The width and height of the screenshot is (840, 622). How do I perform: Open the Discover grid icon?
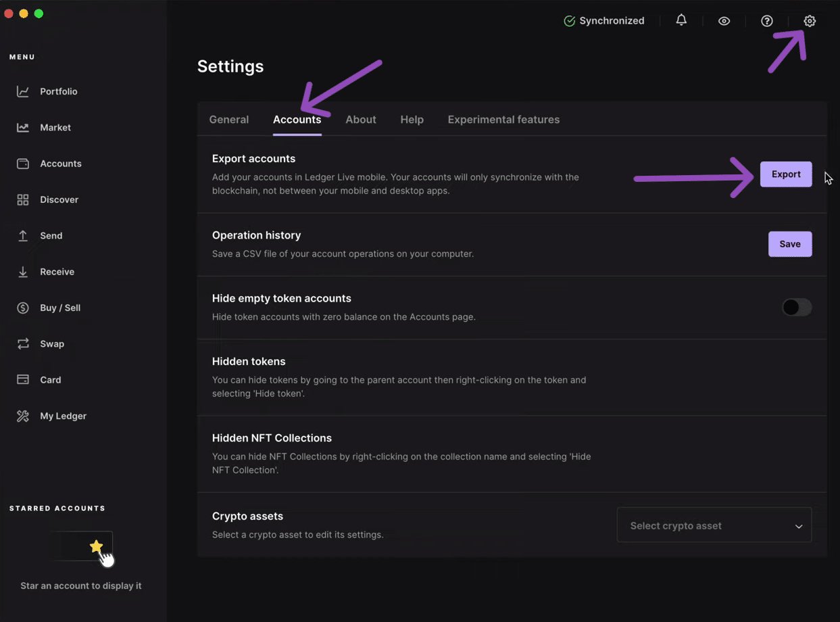(x=23, y=199)
